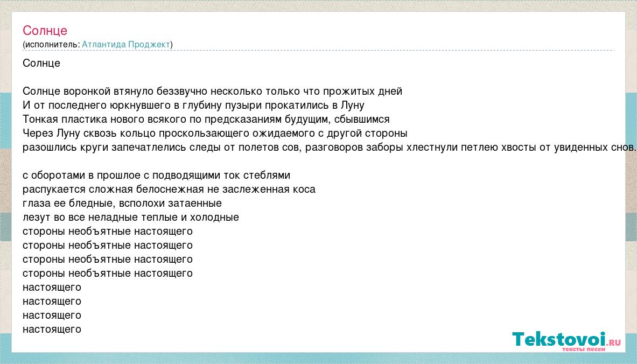Click the line 'Тонкая пластика нового всякого'

pyautogui.click(x=206, y=120)
